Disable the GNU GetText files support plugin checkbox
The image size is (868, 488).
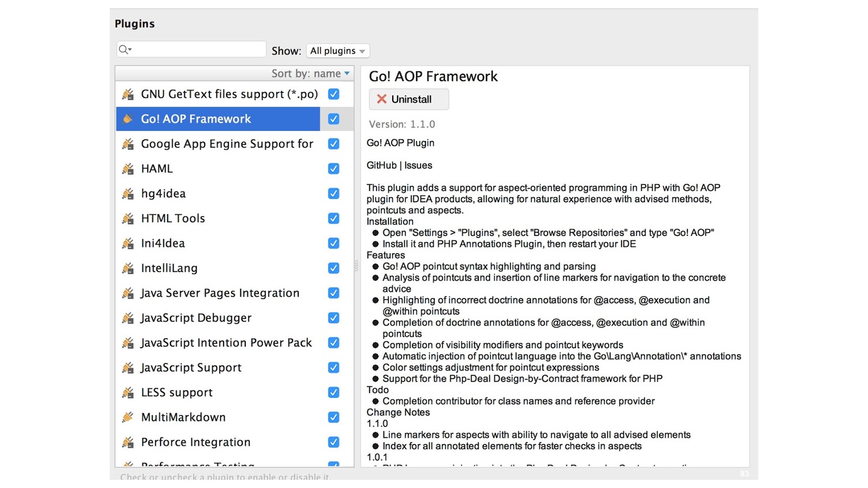tap(334, 94)
